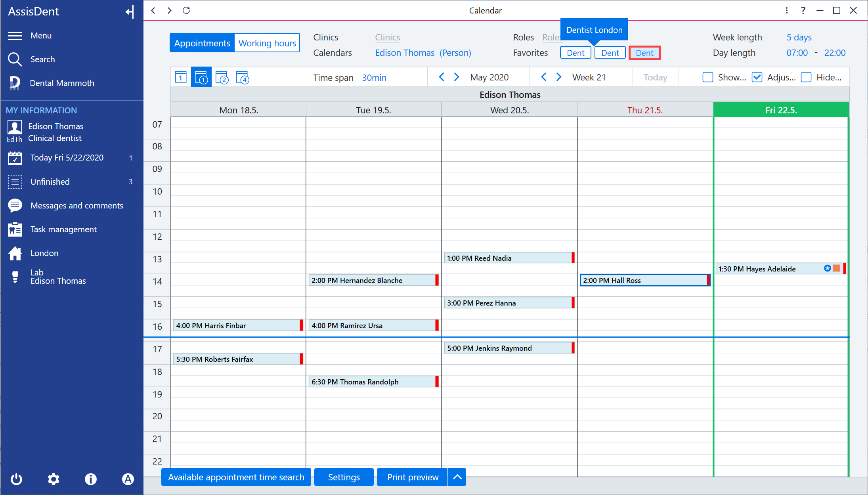Collapse the AssisDent sidebar panel
The width and height of the screenshot is (868, 495).
pyautogui.click(x=130, y=11)
